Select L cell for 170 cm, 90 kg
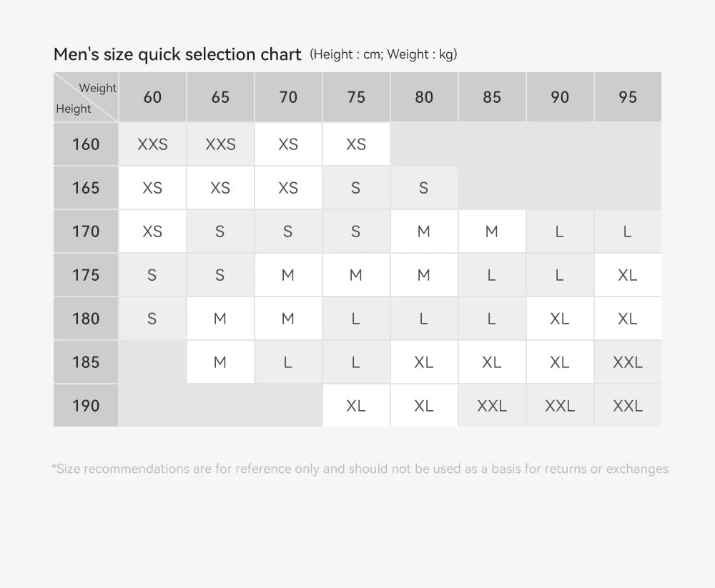 click(560, 231)
